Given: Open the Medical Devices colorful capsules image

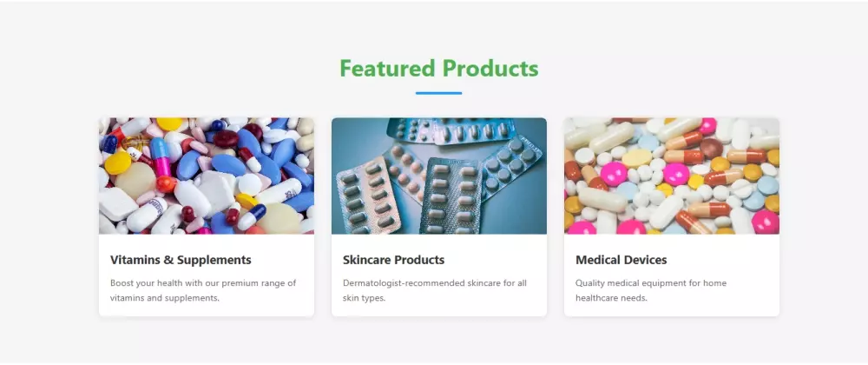Looking at the screenshot, I should tap(672, 176).
